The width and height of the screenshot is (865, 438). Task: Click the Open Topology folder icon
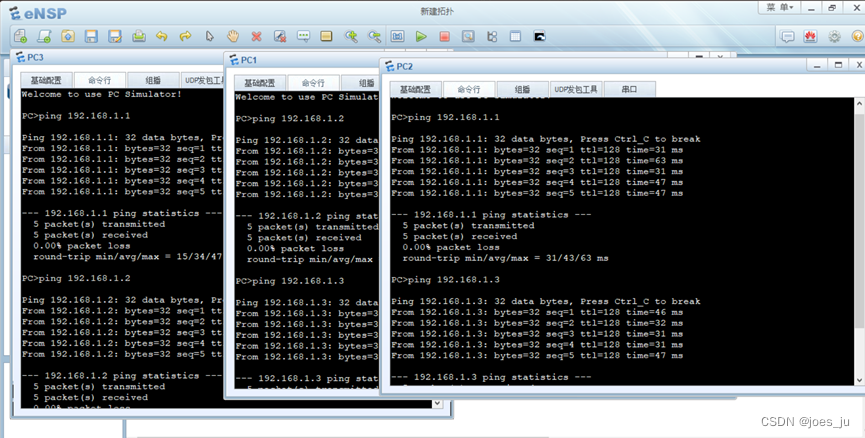coord(68,36)
